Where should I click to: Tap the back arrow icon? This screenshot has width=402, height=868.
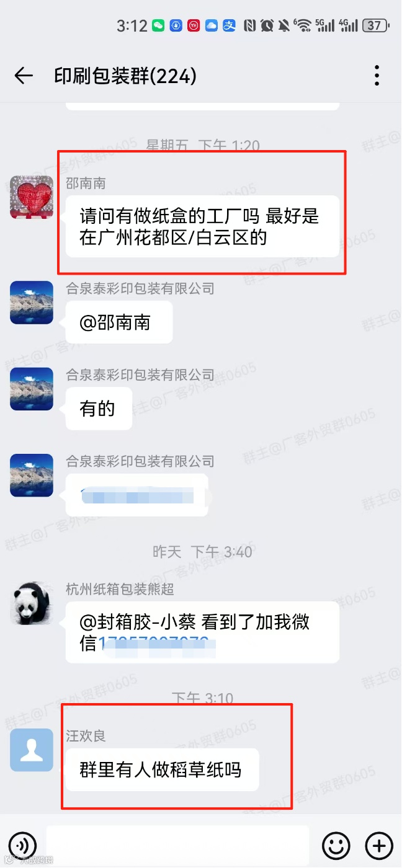coord(24,76)
